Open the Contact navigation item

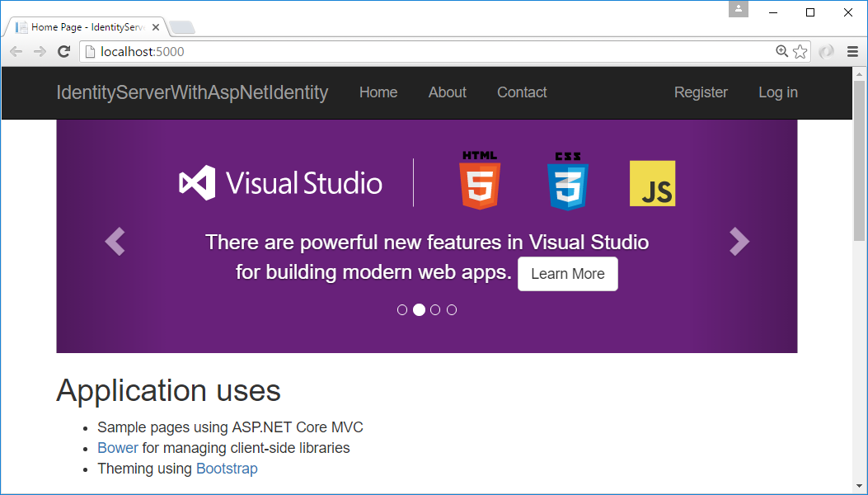[522, 92]
